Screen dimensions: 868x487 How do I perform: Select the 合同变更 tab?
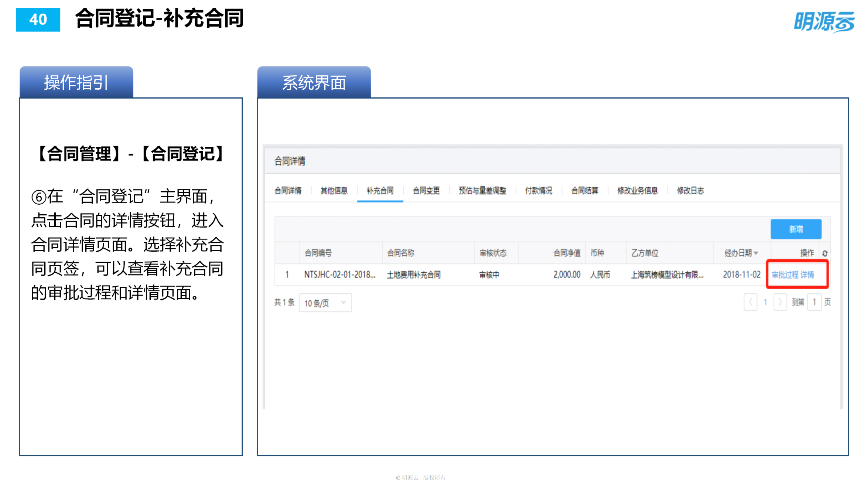(x=426, y=191)
